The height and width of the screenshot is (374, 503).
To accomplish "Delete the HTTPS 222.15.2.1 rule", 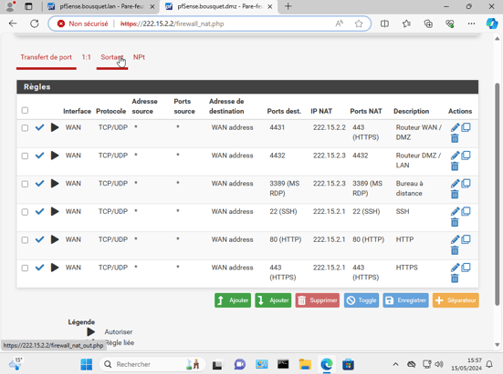I will pyautogui.click(x=455, y=278).
